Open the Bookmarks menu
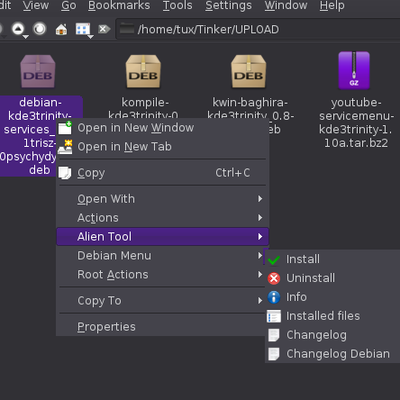400x400 pixels. (x=119, y=5)
